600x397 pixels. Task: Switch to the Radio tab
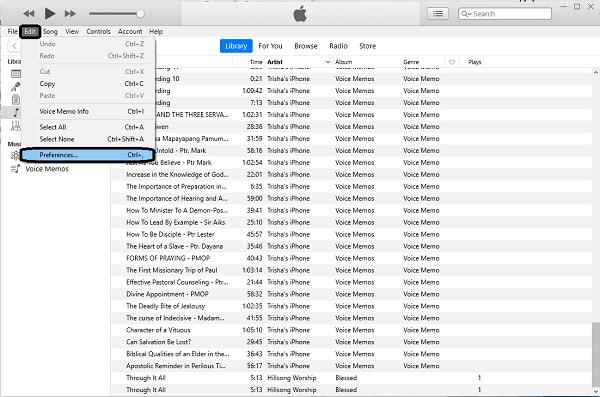click(338, 46)
